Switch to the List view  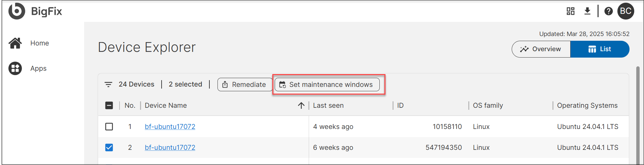click(600, 49)
